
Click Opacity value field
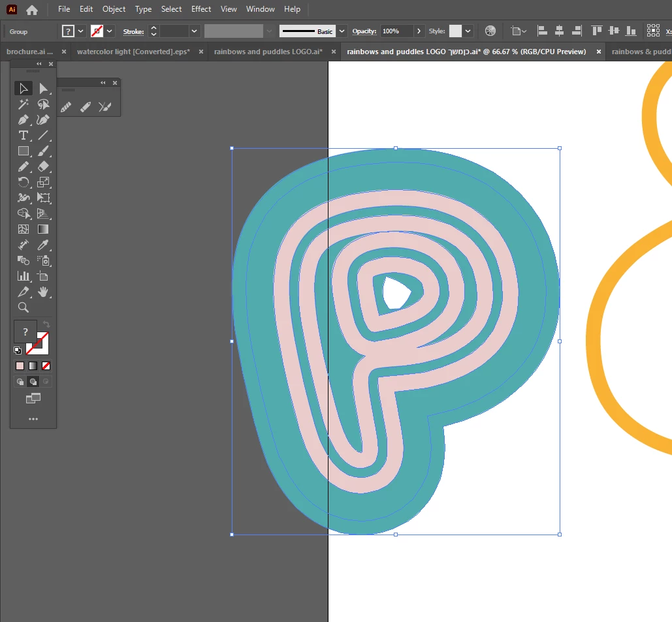pos(396,31)
